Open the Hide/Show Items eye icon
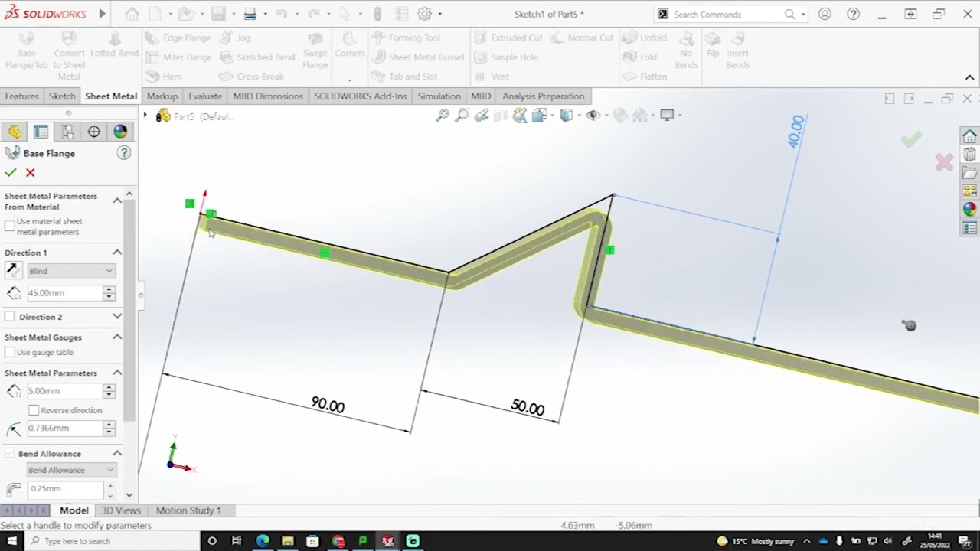Image resolution: width=980 pixels, height=551 pixels. (x=593, y=116)
